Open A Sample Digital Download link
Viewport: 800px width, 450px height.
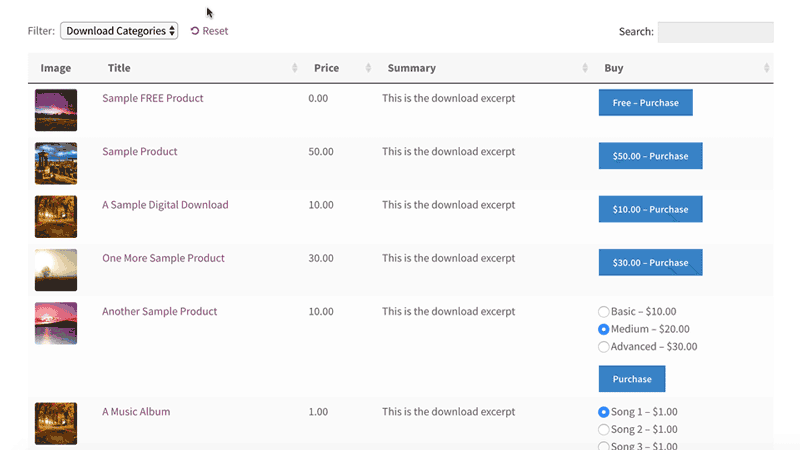tap(165, 205)
